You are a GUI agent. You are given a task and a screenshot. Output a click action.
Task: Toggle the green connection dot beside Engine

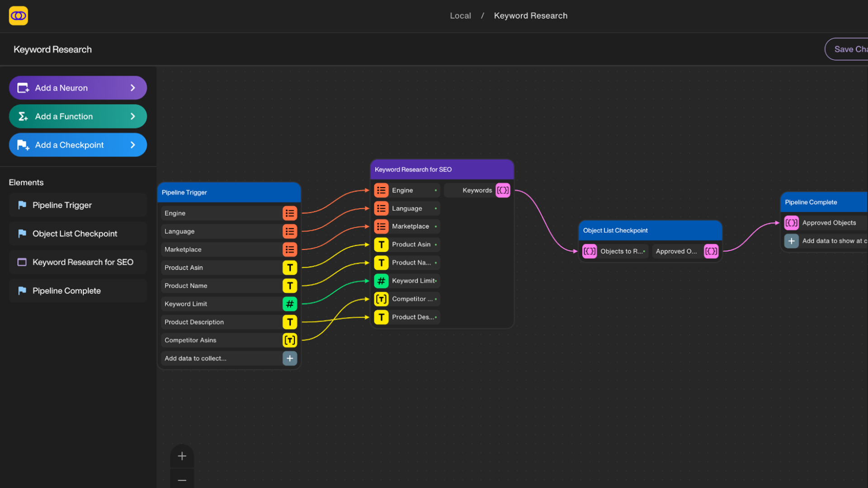tap(435, 190)
